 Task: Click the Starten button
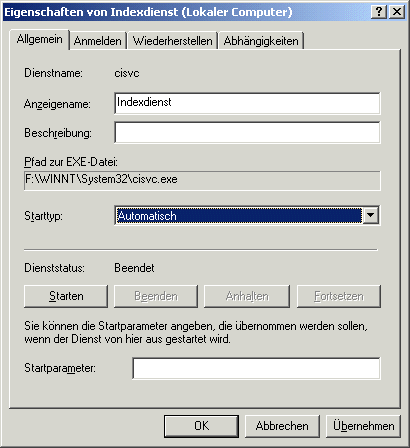pos(66,296)
